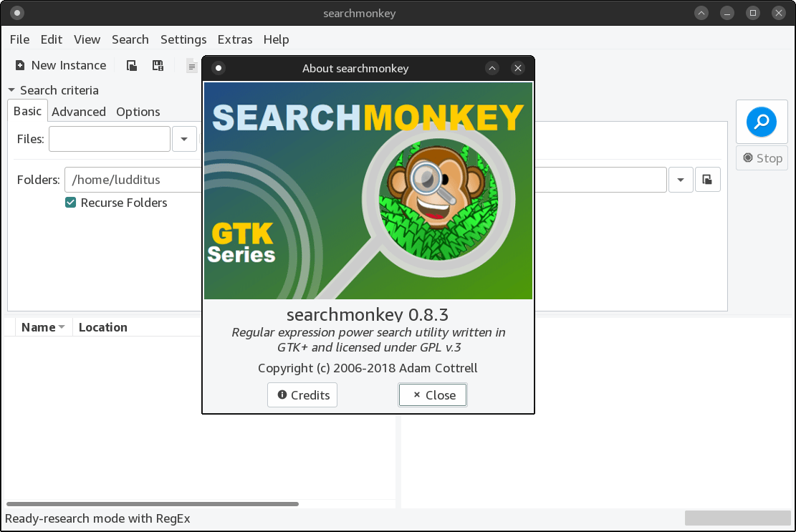This screenshot has height=532, width=796.
Task: Click the New Instance toolbar button
Action: point(61,65)
